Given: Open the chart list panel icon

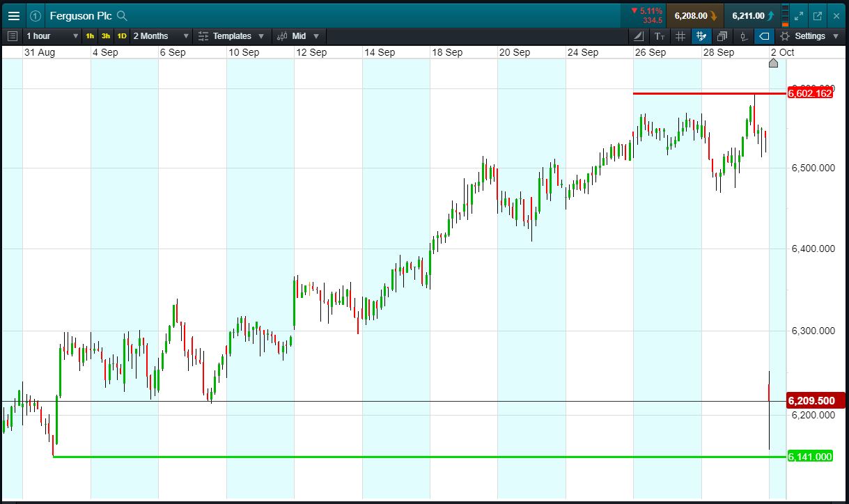Looking at the screenshot, I should (x=12, y=36).
